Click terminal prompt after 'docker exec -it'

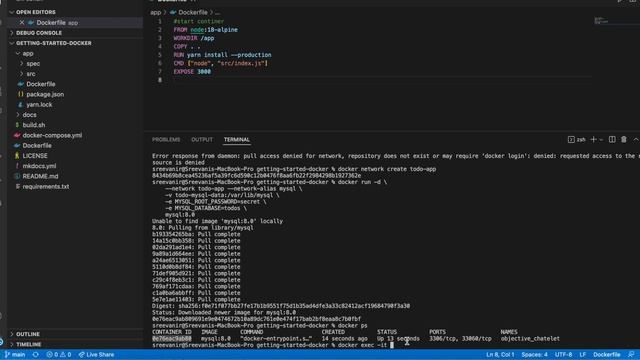click(x=392, y=345)
